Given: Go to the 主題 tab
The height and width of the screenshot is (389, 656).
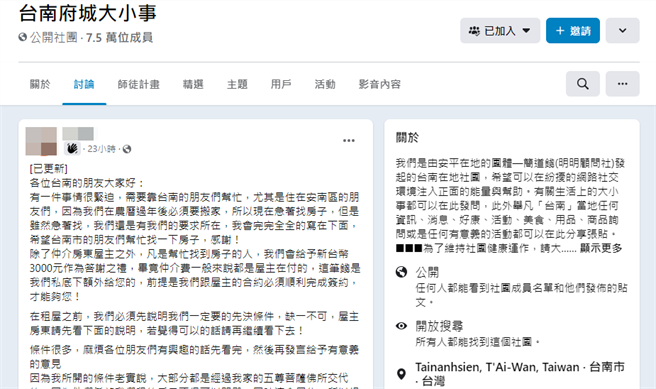Looking at the screenshot, I should point(237,84).
